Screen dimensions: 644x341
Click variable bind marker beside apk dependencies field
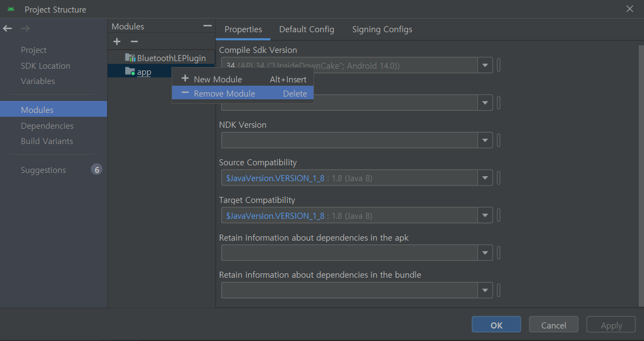tap(499, 253)
